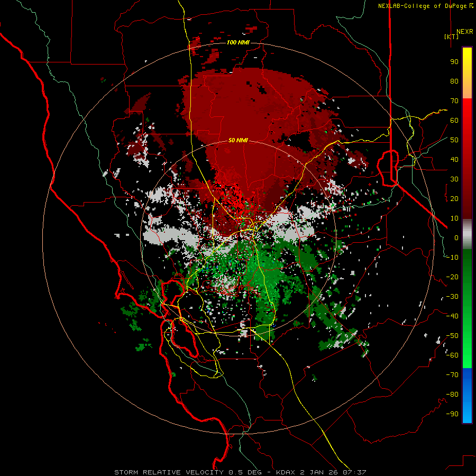The height and width of the screenshot is (476, 476).
Task: Click the blue bottom segment of the color bar
Action: (x=467, y=396)
